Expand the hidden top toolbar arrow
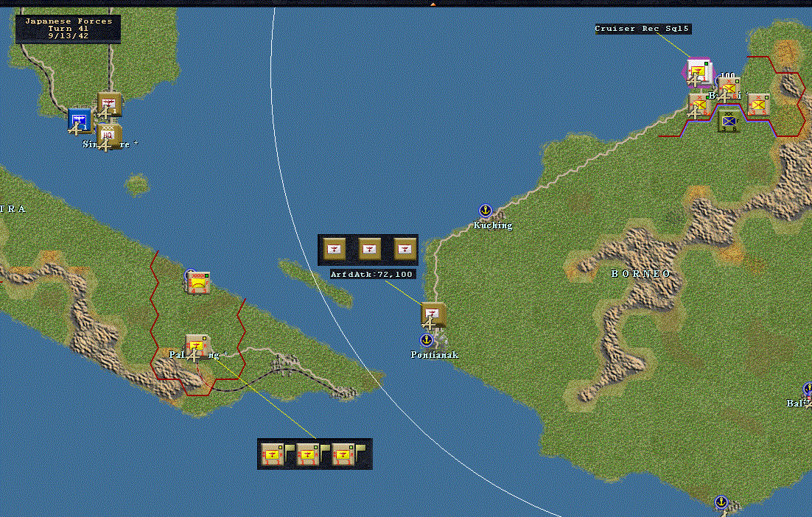 point(433,4)
